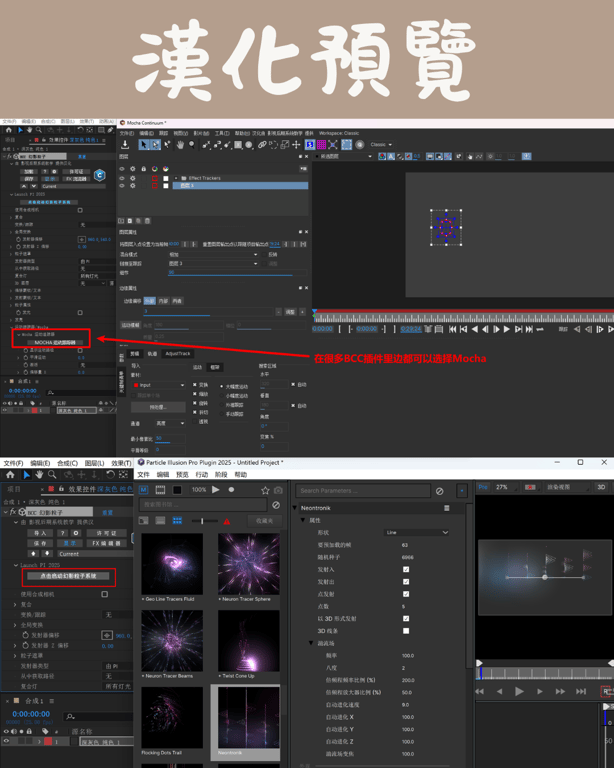
Task: Expand the 全局变换 group in lower panel
Action: (x=15, y=625)
